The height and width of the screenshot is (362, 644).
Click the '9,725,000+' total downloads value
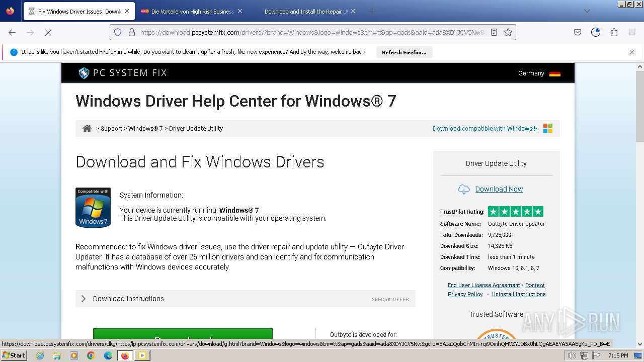click(x=501, y=235)
